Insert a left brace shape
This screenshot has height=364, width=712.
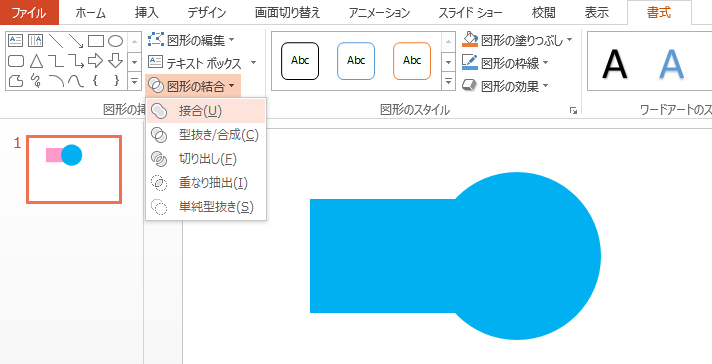click(95, 81)
